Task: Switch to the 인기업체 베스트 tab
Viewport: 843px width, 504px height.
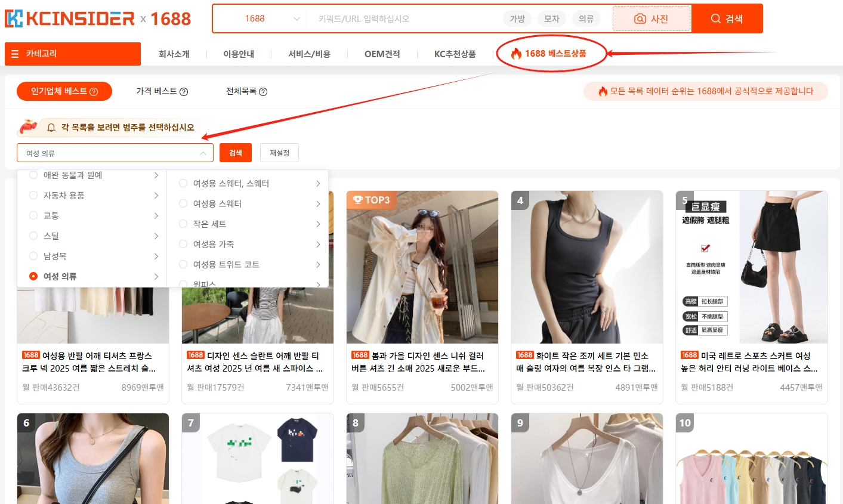Action: [x=64, y=91]
